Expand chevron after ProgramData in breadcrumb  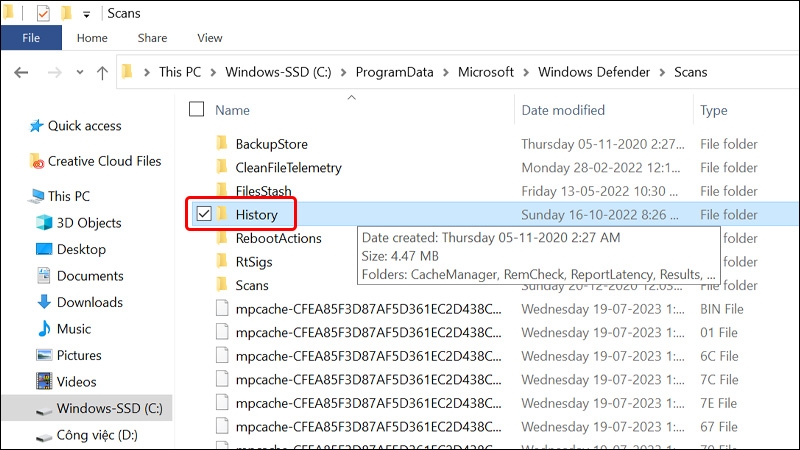446,72
